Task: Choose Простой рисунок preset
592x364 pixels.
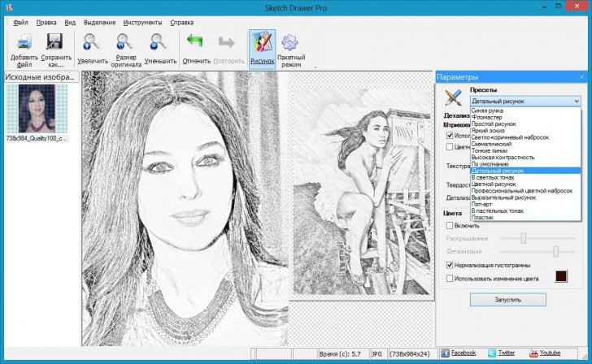Action: pos(525,124)
